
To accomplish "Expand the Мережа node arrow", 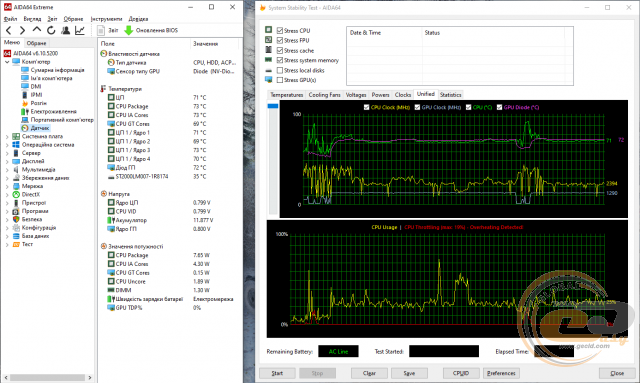I will (7, 186).
